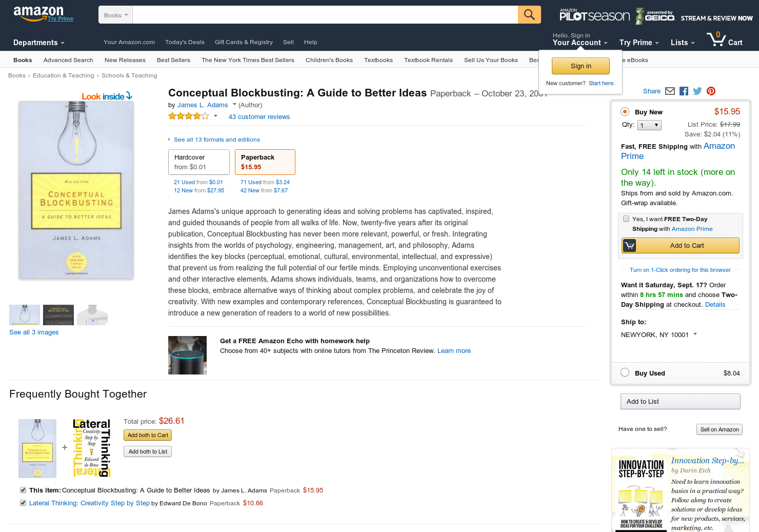
Task: Click the Add to Cart button
Action: click(680, 245)
